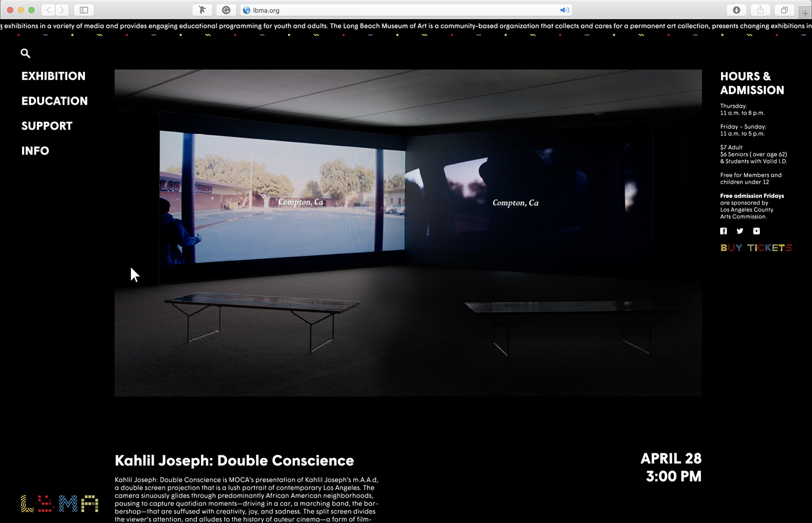Click the BUY TICKETS link
The image size is (812, 523).
coord(756,248)
